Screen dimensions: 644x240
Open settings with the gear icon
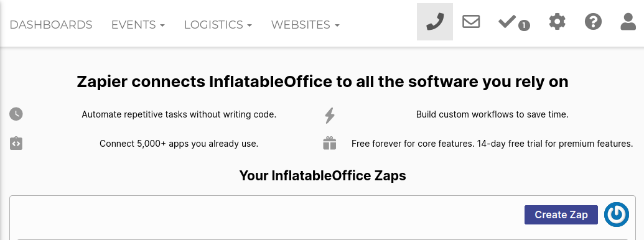[557, 21]
